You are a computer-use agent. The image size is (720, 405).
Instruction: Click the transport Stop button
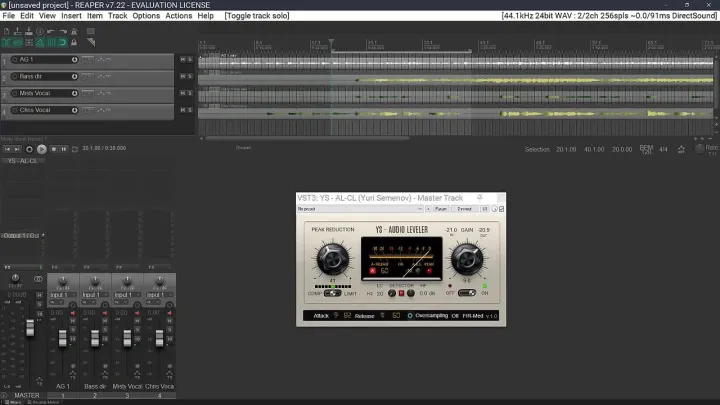[x=54, y=149]
